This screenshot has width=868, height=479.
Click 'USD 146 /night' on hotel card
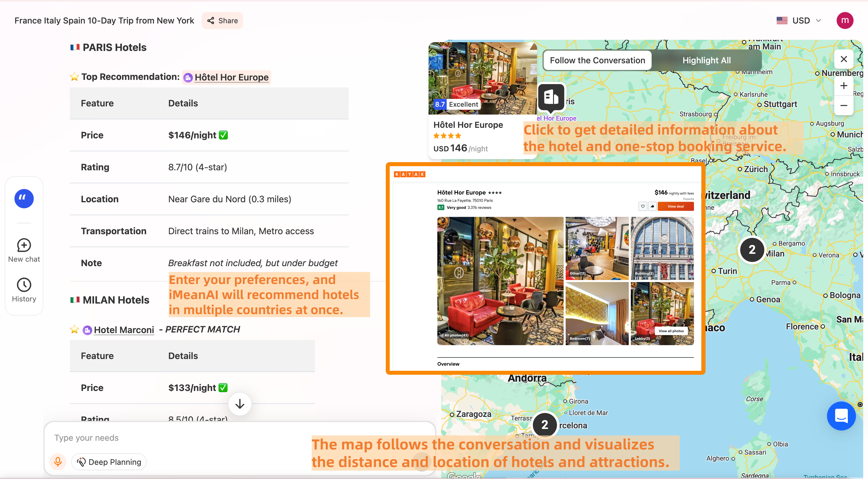[460, 148]
